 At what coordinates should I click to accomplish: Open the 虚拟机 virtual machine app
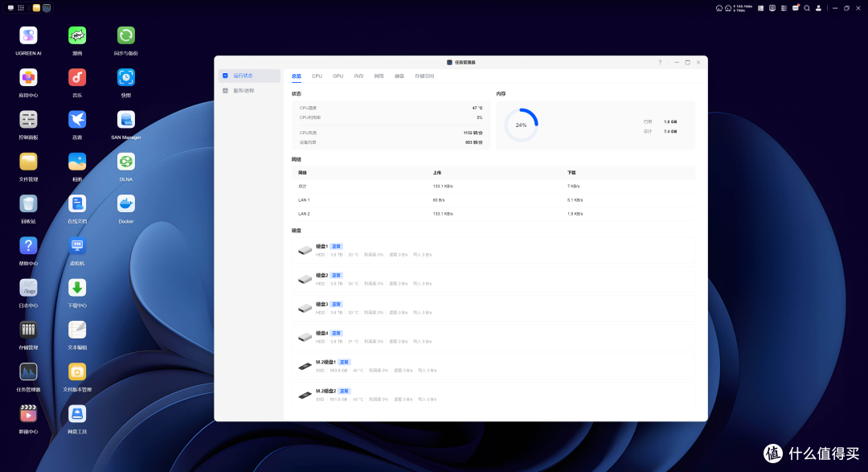pos(77,245)
